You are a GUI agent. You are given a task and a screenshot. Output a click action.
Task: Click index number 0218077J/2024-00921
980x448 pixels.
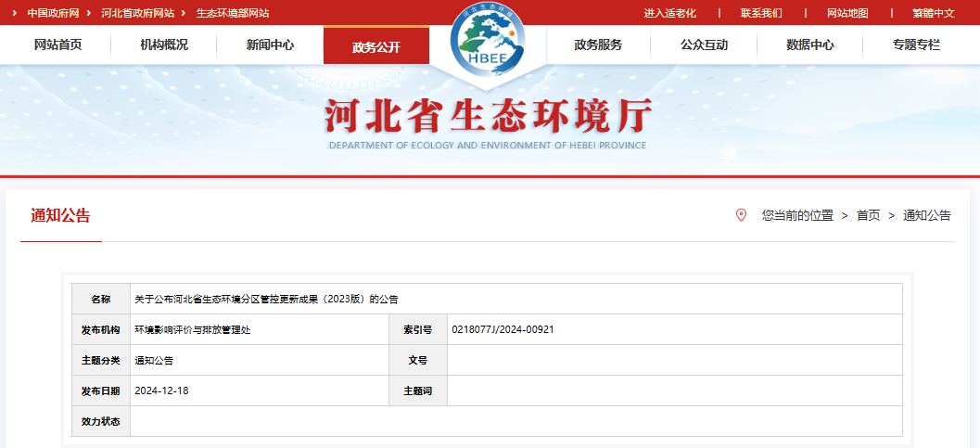(x=503, y=329)
